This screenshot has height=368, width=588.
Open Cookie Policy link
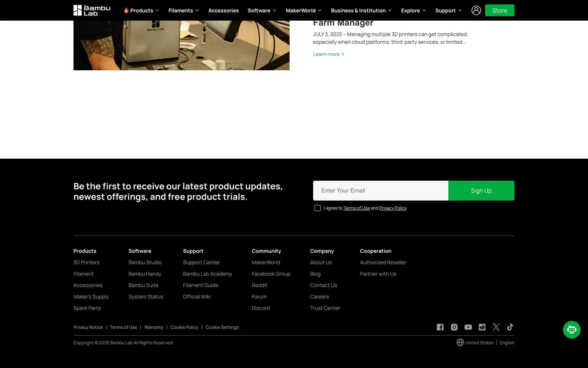tap(184, 327)
